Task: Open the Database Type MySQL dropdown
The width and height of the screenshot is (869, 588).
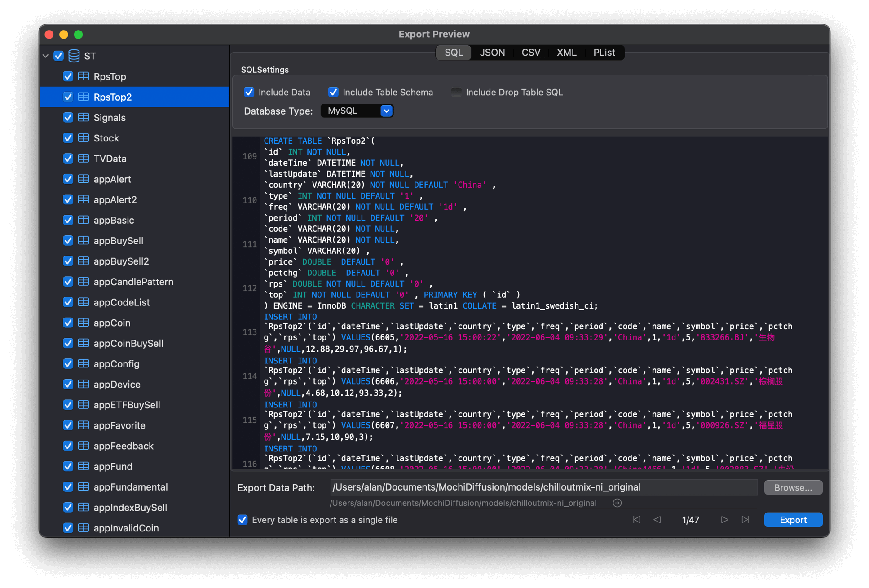Action: [x=357, y=111]
